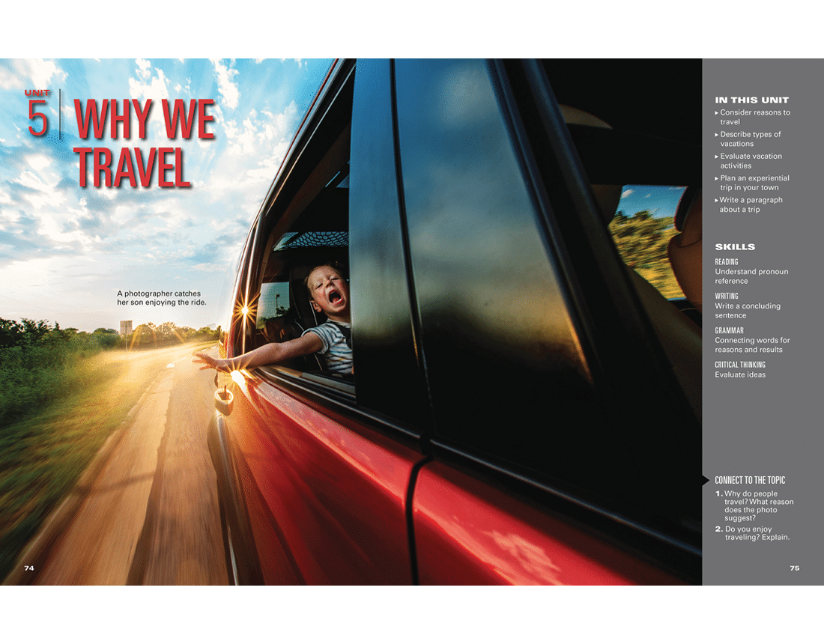The height and width of the screenshot is (644, 824).
Task: Select the IN THIS UNIT heading
Action: click(x=751, y=99)
